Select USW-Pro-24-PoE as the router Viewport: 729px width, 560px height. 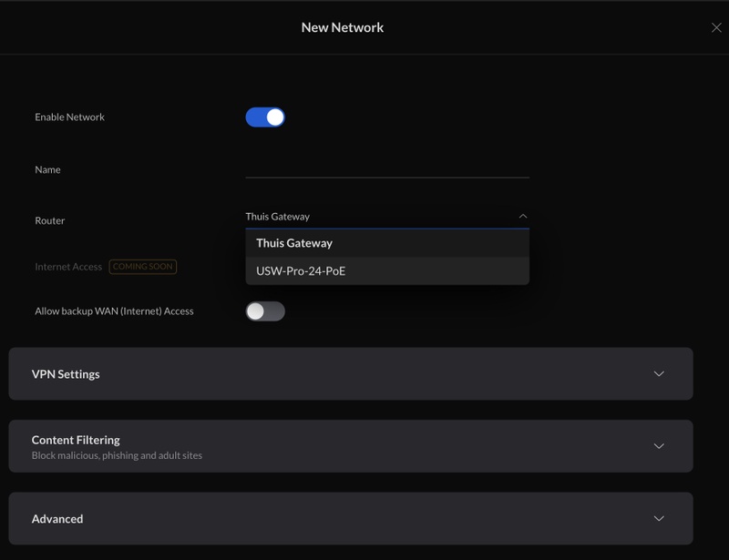click(301, 270)
